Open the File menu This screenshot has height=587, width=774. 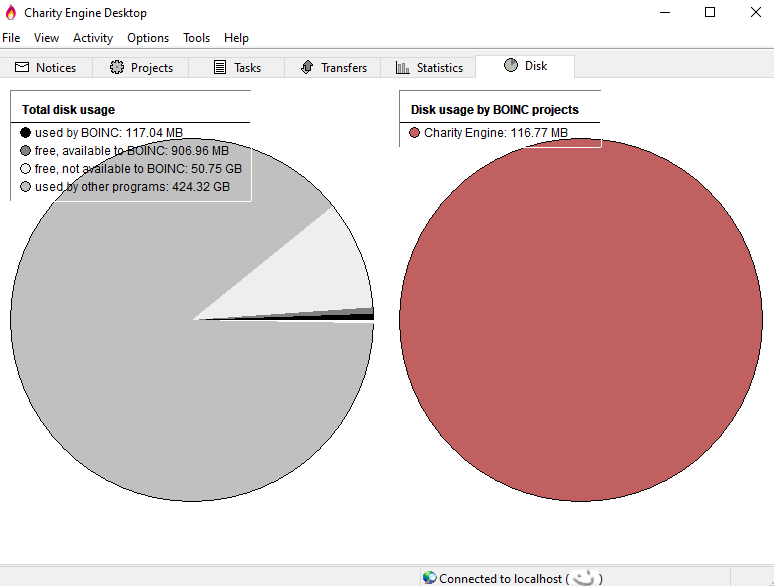pos(11,38)
